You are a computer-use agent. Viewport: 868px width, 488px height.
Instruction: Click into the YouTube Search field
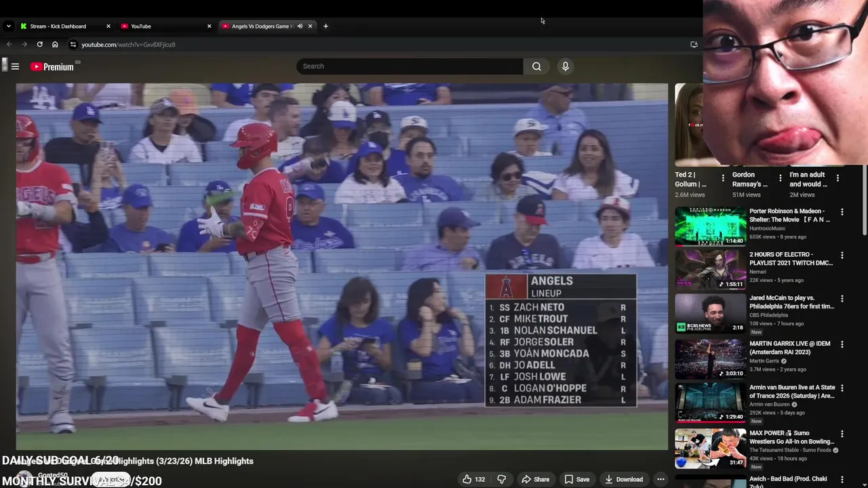coord(410,66)
